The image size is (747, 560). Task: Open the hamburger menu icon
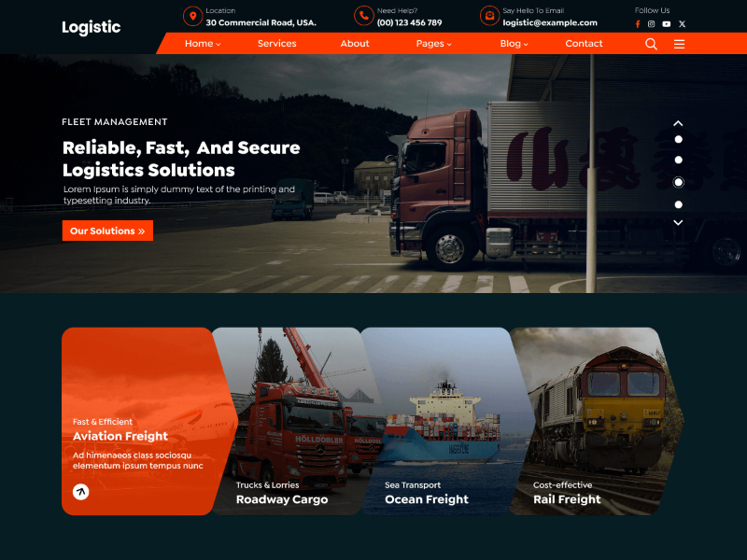679,43
